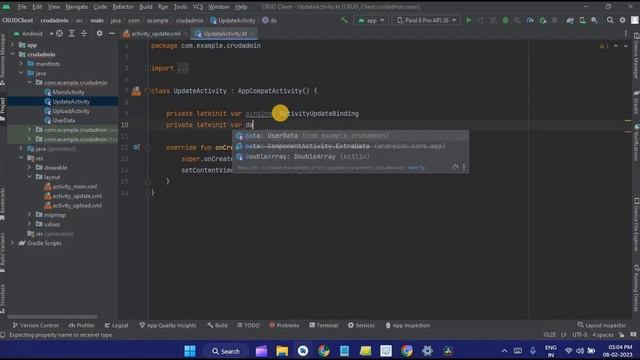Screen dimensions: 640x360
Task: Open the VCS menu
Action: click(198, 7)
